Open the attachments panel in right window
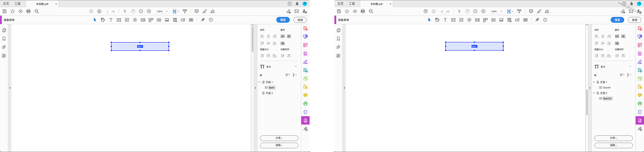Screen dimensions: 644x152 coord(338,47)
